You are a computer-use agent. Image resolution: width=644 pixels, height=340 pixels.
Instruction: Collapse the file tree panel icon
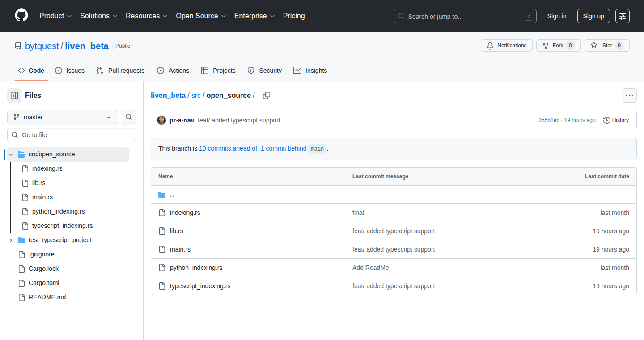coord(14,96)
